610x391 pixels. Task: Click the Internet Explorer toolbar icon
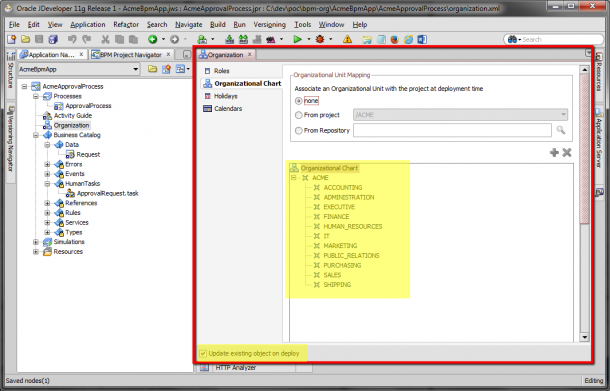point(408,39)
